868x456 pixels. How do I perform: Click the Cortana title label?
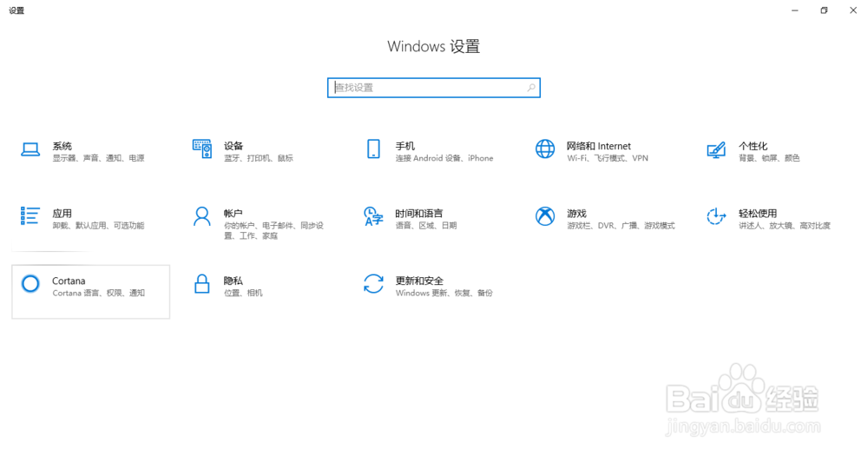(x=69, y=281)
